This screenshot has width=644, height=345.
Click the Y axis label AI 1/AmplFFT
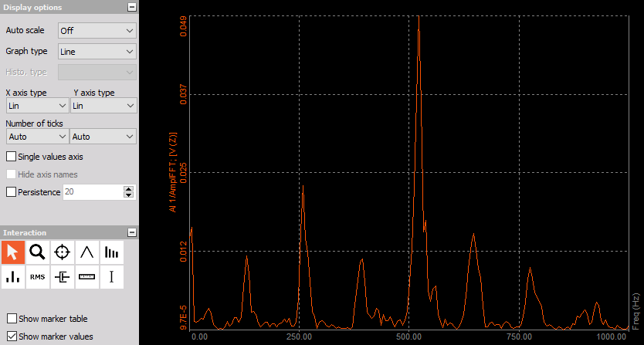[173, 172]
